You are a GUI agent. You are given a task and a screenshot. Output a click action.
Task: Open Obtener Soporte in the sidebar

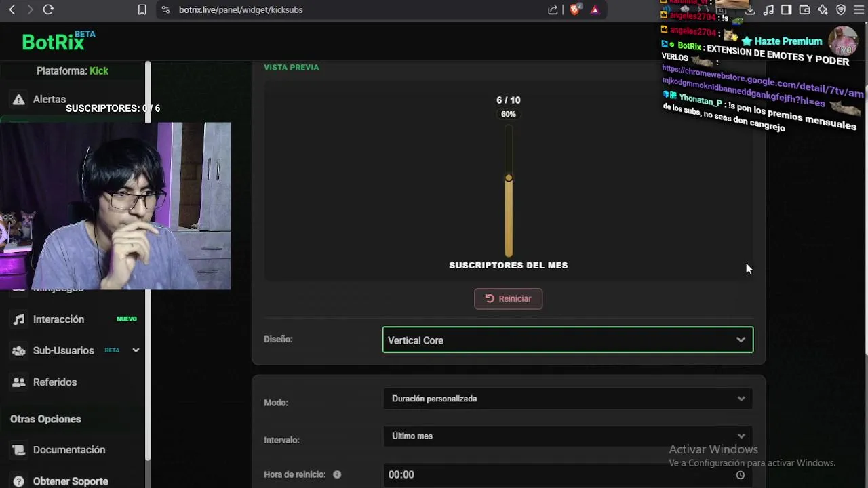[x=71, y=481]
